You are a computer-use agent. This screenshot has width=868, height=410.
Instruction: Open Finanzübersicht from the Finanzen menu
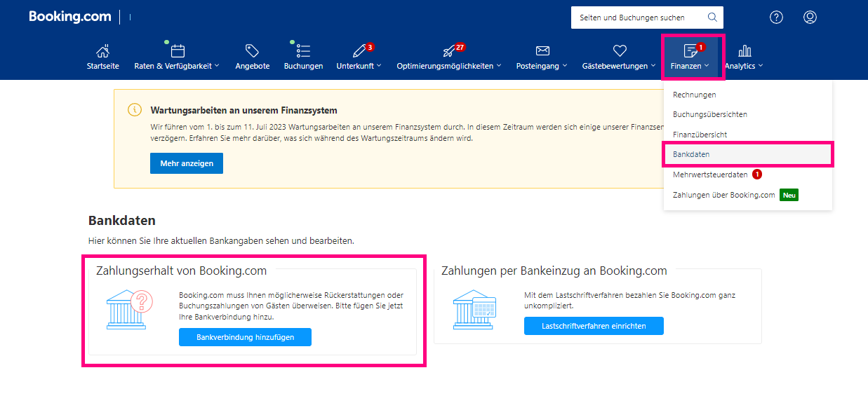point(700,134)
